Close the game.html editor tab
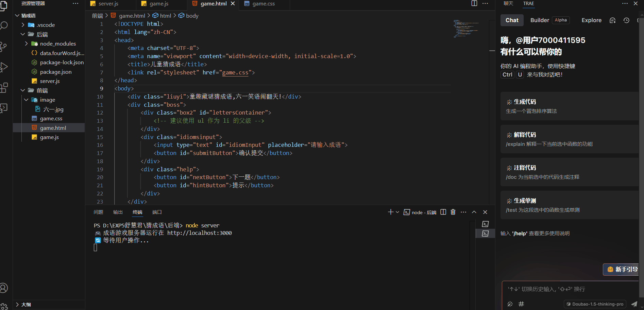Screen dimensions: 644x310 [x=233, y=3]
